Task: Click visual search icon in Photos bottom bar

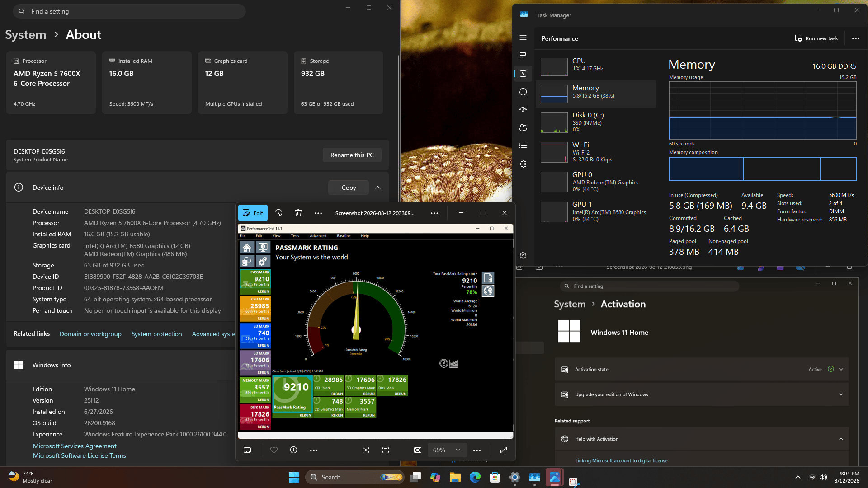Action: point(366,450)
